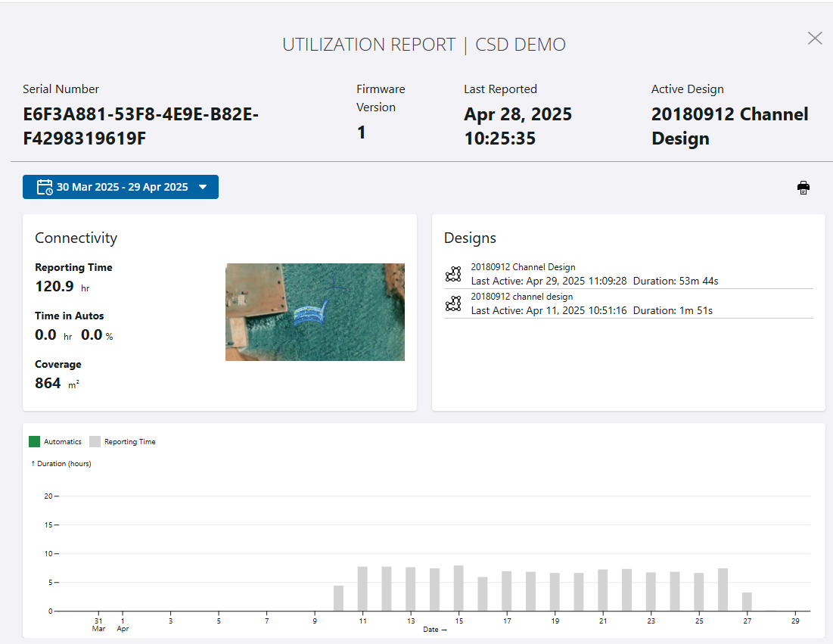Click the Automatics legend label
833x644 pixels.
63,441
